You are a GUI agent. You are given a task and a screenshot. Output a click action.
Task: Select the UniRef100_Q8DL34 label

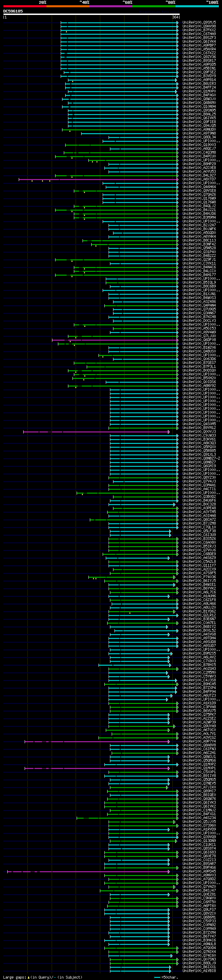coord(199,137)
